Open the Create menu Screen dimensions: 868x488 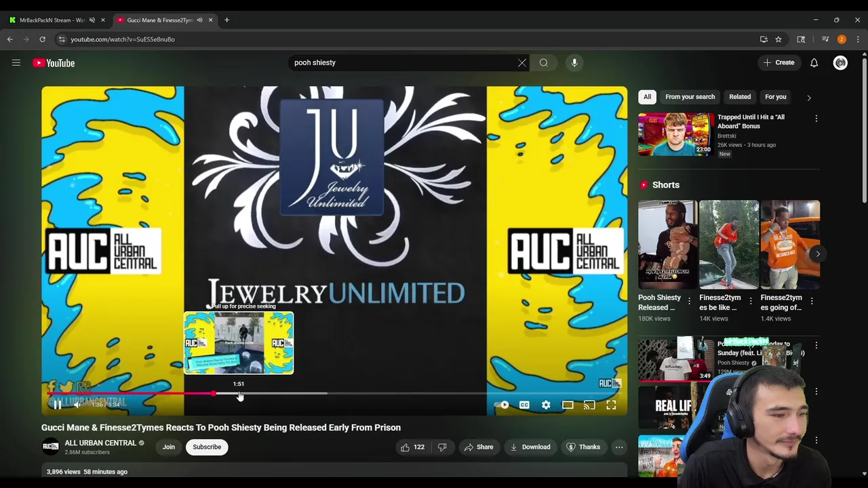[778, 62]
